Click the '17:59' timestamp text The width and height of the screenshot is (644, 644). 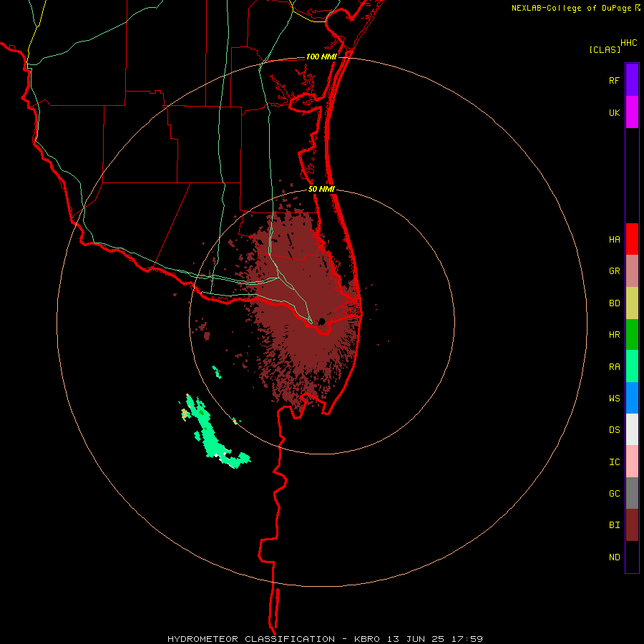(468, 639)
